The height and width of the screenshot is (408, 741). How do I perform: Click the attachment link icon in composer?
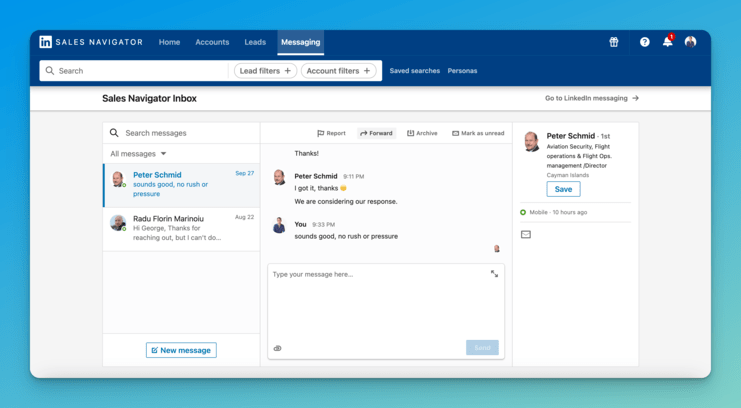(x=277, y=348)
